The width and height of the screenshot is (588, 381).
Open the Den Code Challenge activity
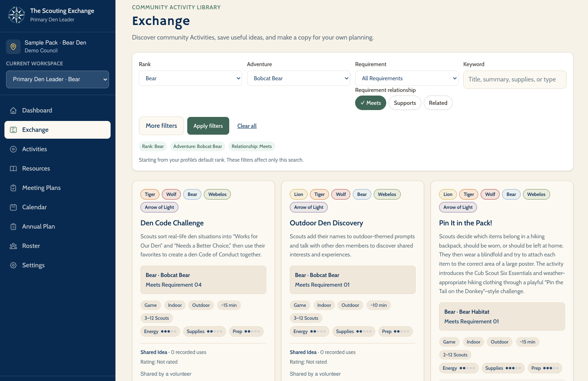pos(172,223)
